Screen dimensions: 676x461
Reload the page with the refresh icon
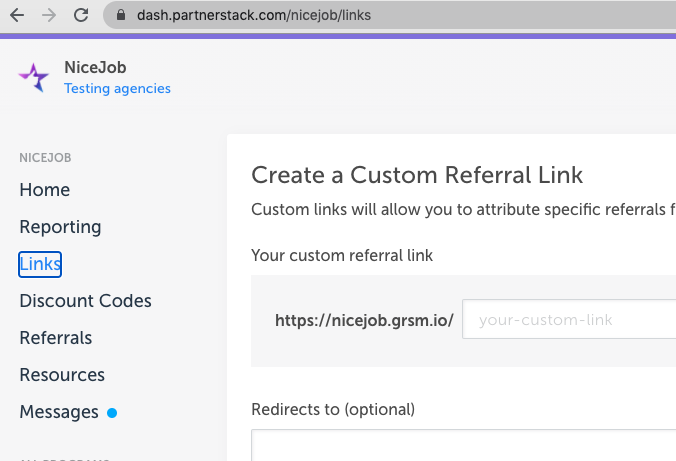point(81,15)
